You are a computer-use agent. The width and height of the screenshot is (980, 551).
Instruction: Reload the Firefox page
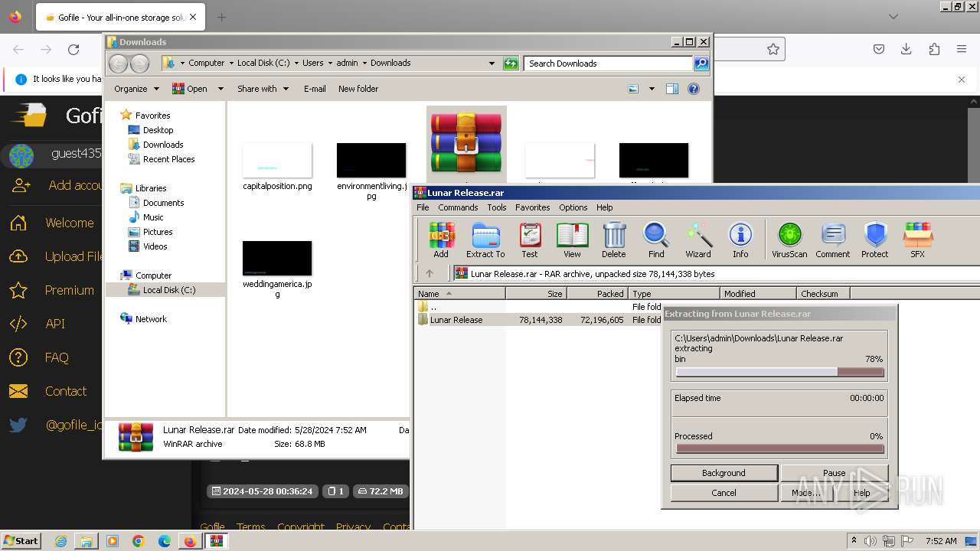[73, 50]
